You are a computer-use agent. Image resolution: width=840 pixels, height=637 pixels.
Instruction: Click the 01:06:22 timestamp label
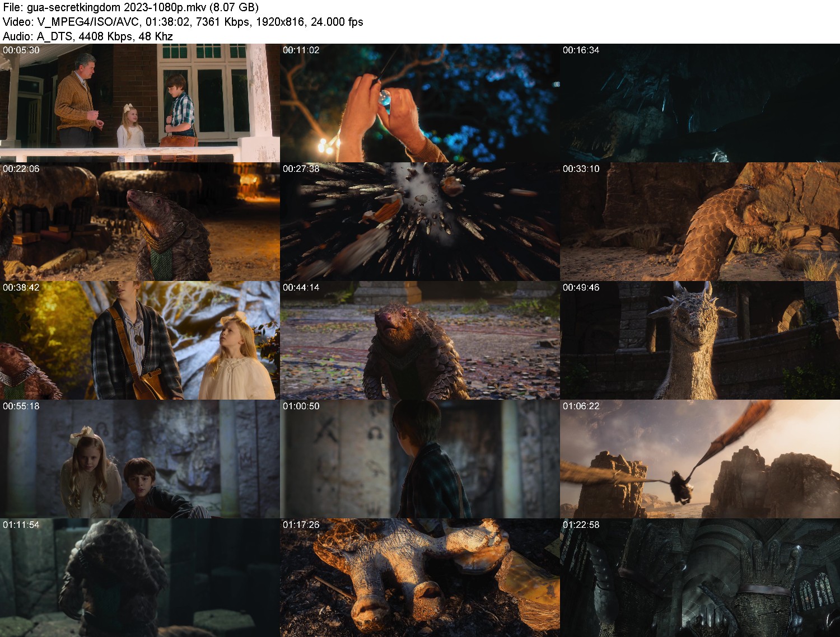pyautogui.click(x=581, y=406)
